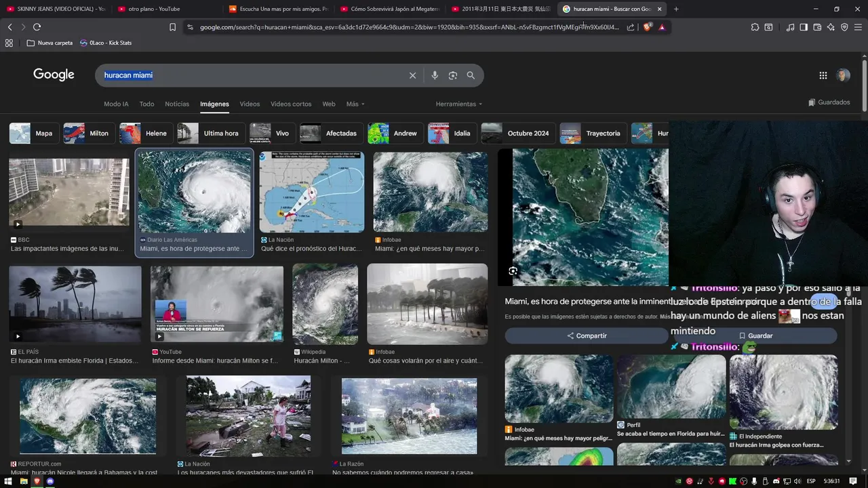Open the Guardados saved items link
The height and width of the screenshot is (488, 868).
pos(829,102)
